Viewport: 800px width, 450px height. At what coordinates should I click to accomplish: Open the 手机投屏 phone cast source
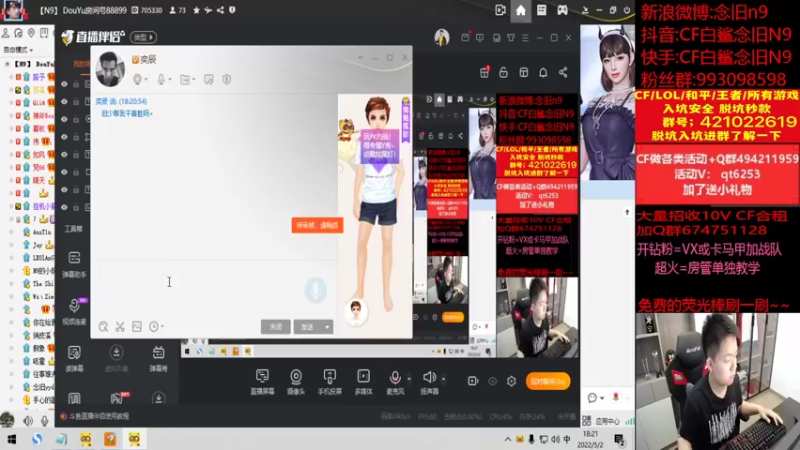tap(330, 382)
